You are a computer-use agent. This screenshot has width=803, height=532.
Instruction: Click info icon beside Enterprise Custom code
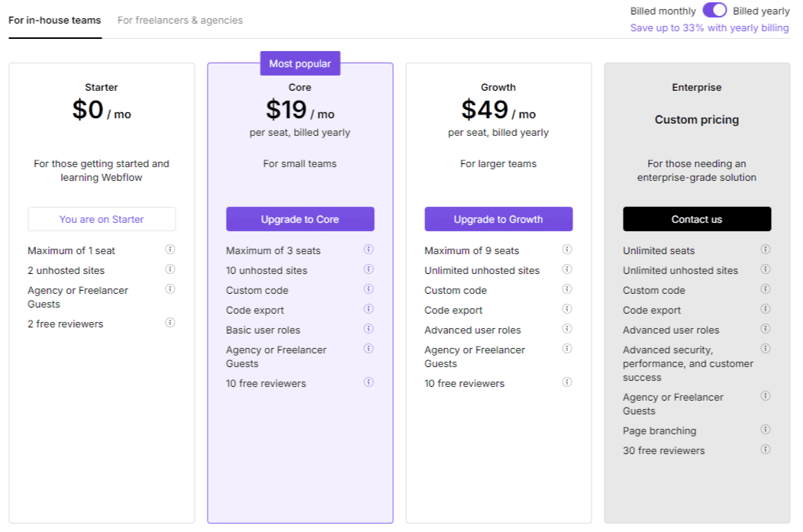766,289
